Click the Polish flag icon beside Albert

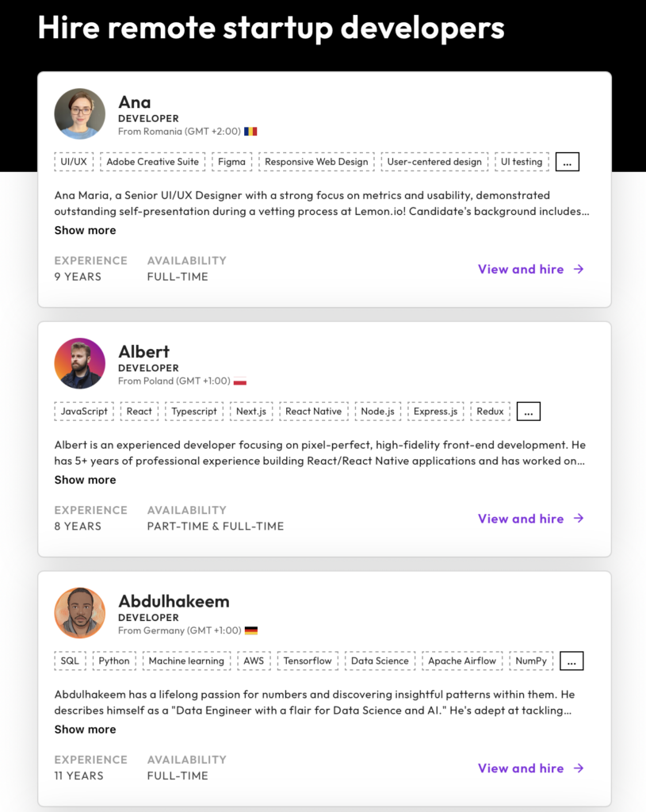point(239,381)
